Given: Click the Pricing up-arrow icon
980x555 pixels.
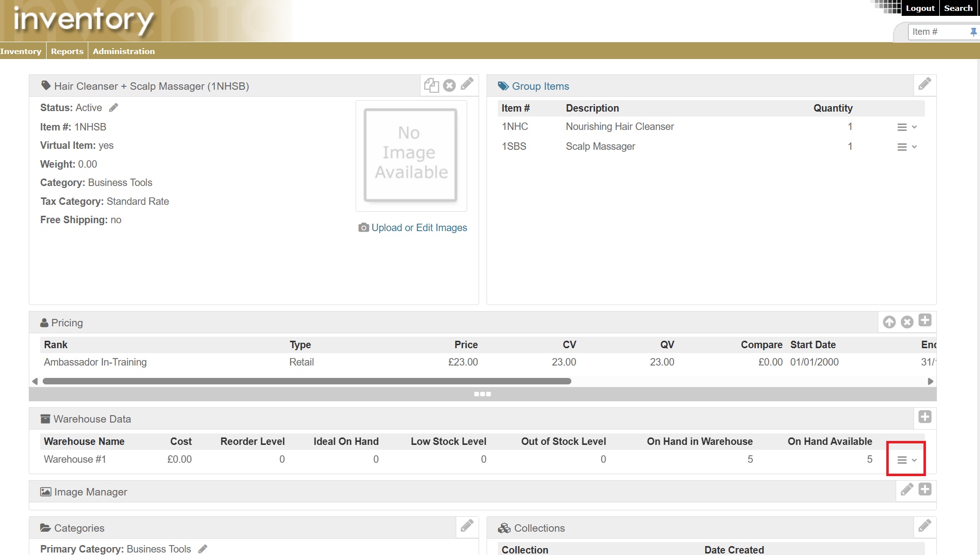Looking at the screenshot, I should (889, 322).
